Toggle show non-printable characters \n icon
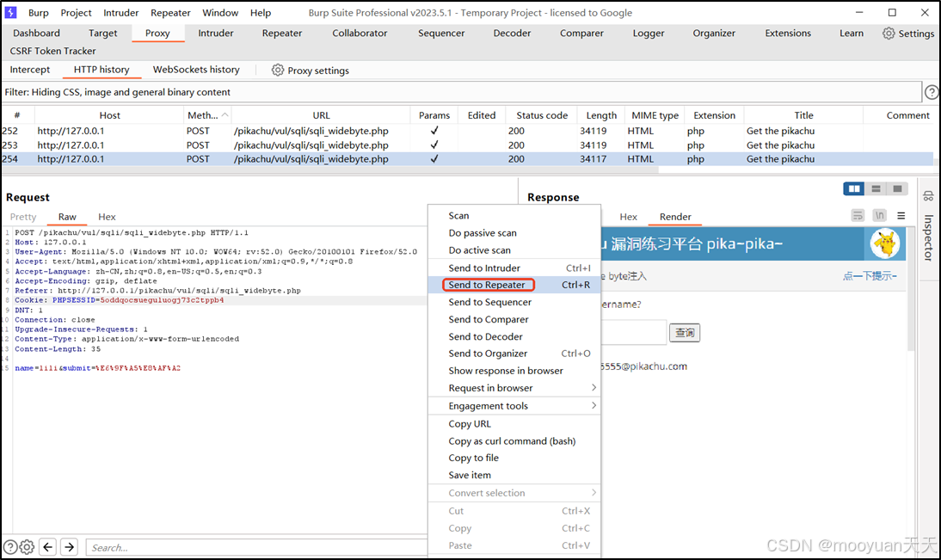Image resolution: width=941 pixels, height=560 pixels. (880, 215)
